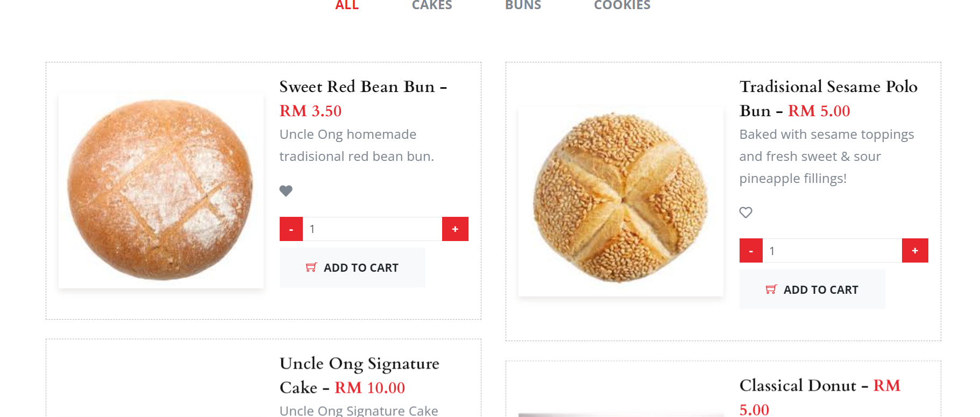This screenshot has width=980, height=417.
Task: Select the filled heart icon for Sweet Red Bean Bun
Action: tap(286, 191)
